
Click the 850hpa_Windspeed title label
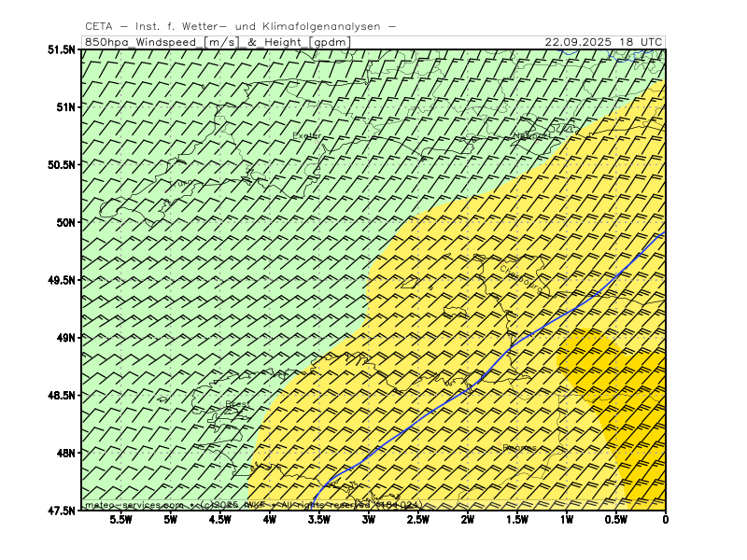218,42
